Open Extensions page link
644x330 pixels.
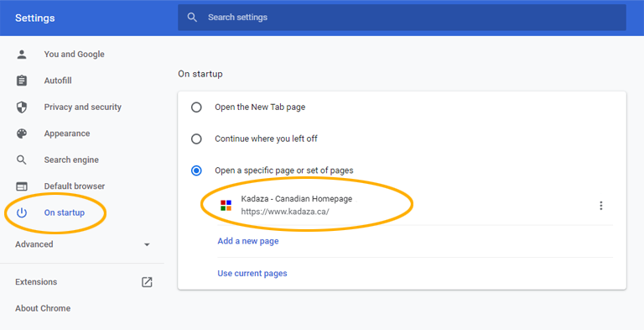[x=36, y=282]
